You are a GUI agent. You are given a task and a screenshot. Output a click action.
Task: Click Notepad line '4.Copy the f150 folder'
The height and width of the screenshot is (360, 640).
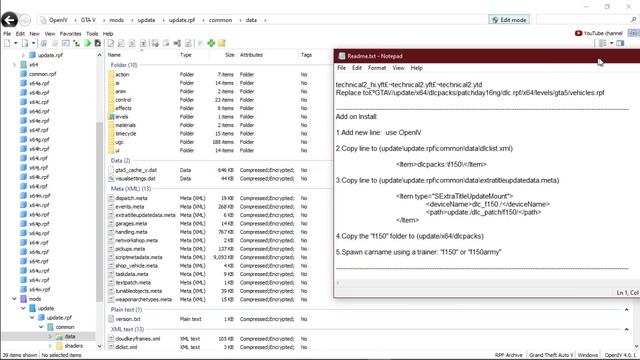[x=410, y=236]
